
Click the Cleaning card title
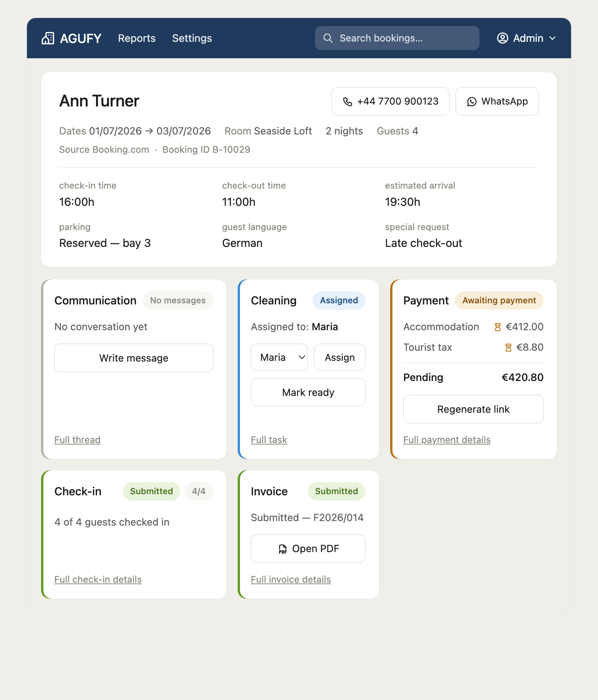(x=274, y=300)
